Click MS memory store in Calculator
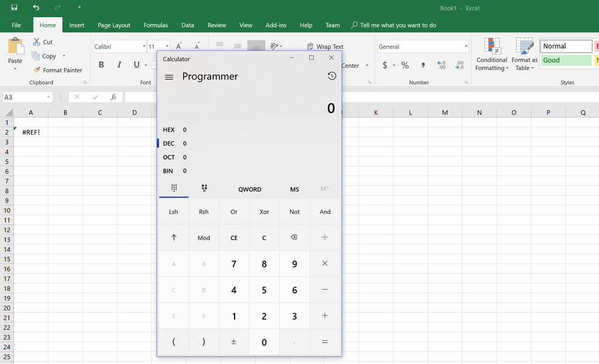 click(x=294, y=189)
